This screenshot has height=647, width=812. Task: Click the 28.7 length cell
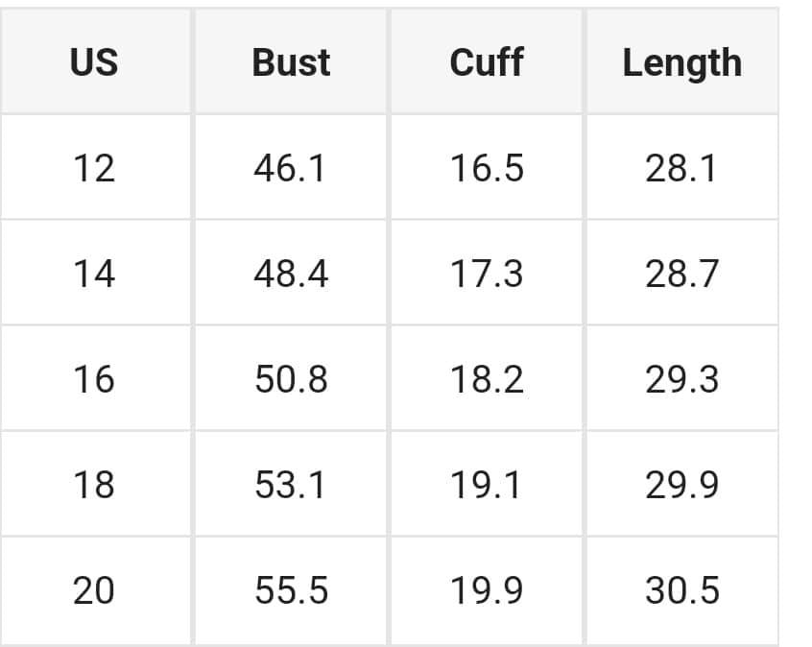click(x=681, y=274)
